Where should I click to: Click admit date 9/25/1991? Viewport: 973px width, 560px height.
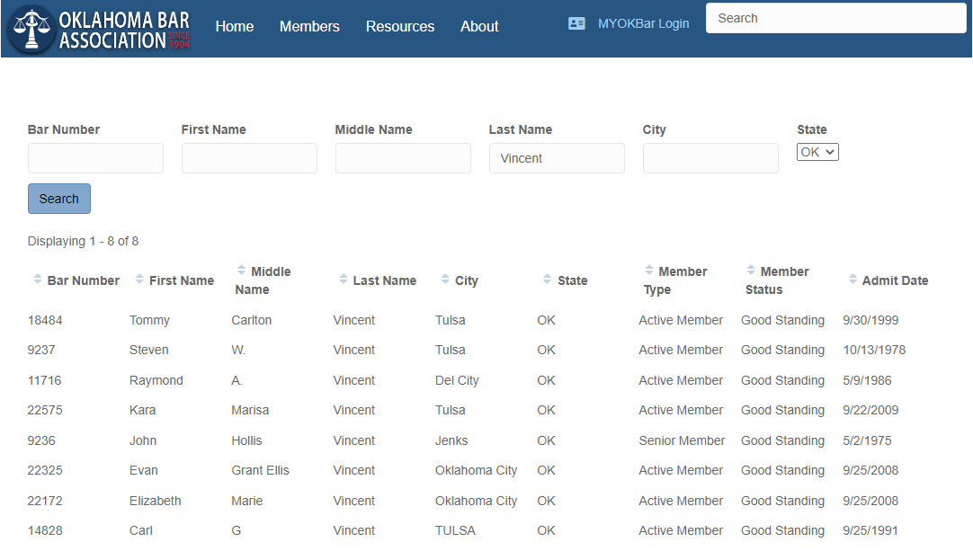(x=870, y=530)
